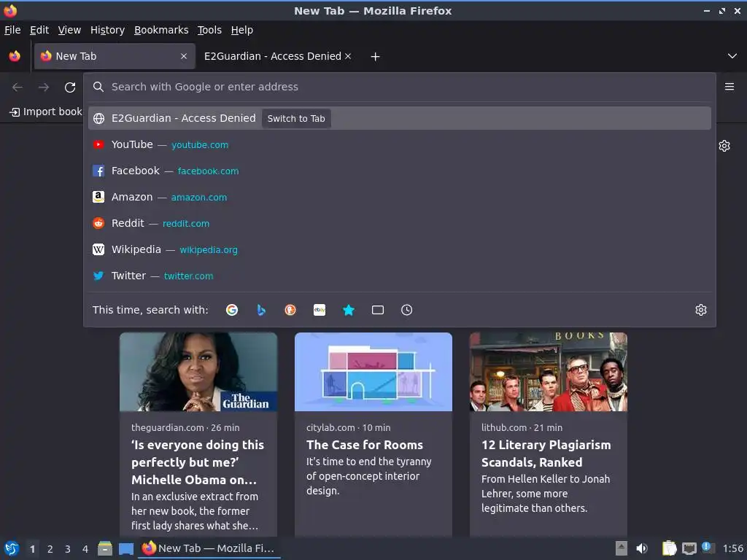747x560 pixels.
Task: Go forward with the forward arrow
Action: click(44, 87)
